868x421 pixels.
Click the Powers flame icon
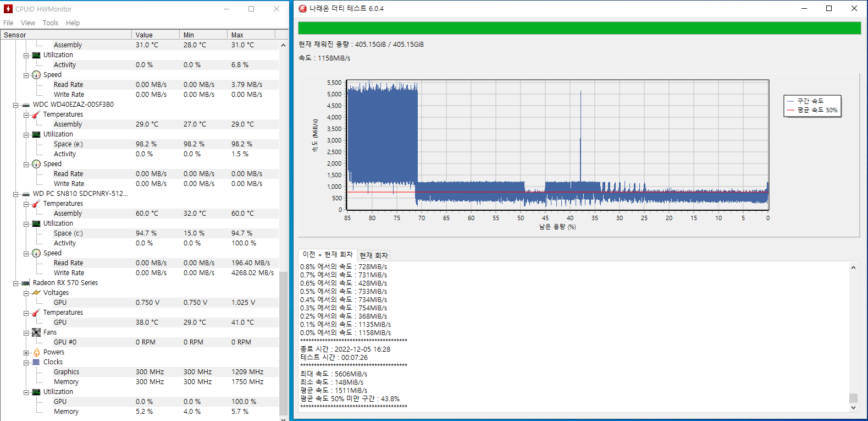(x=36, y=352)
